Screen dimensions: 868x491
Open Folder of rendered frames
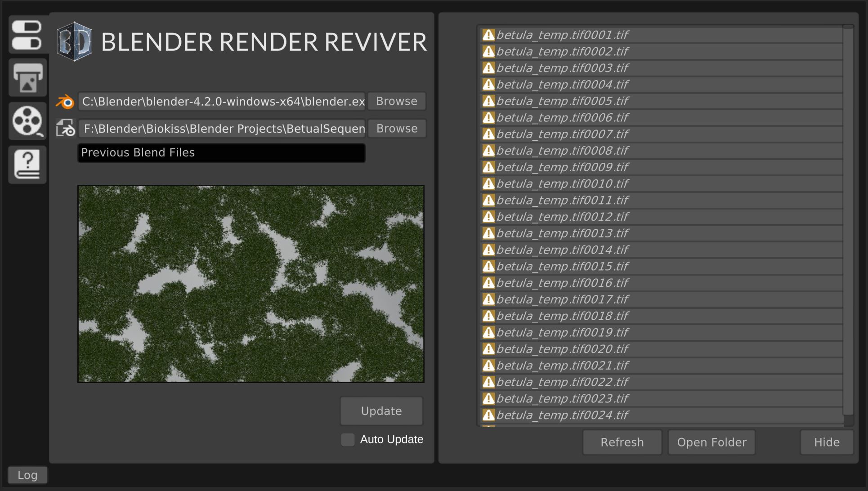tap(711, 442)
